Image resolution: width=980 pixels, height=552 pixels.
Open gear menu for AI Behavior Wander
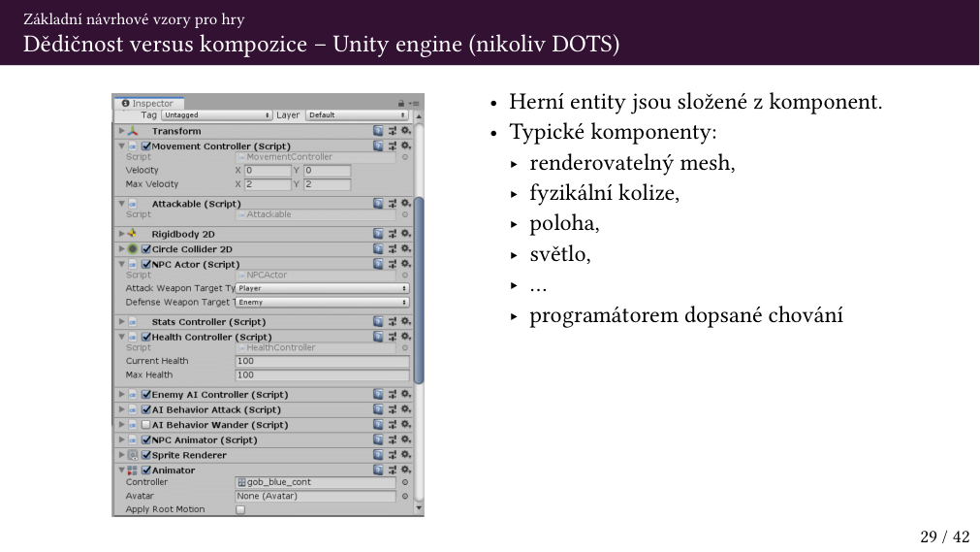coord(405,424)
